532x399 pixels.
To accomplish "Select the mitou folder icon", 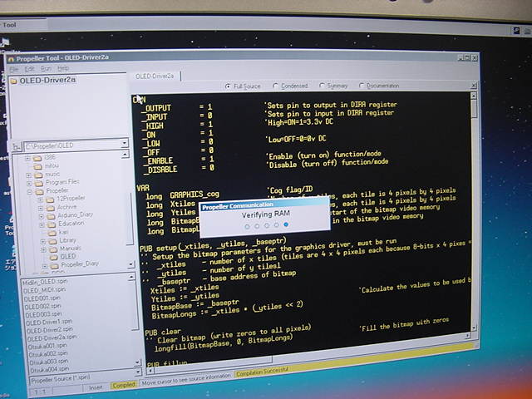I will point(37,166).
